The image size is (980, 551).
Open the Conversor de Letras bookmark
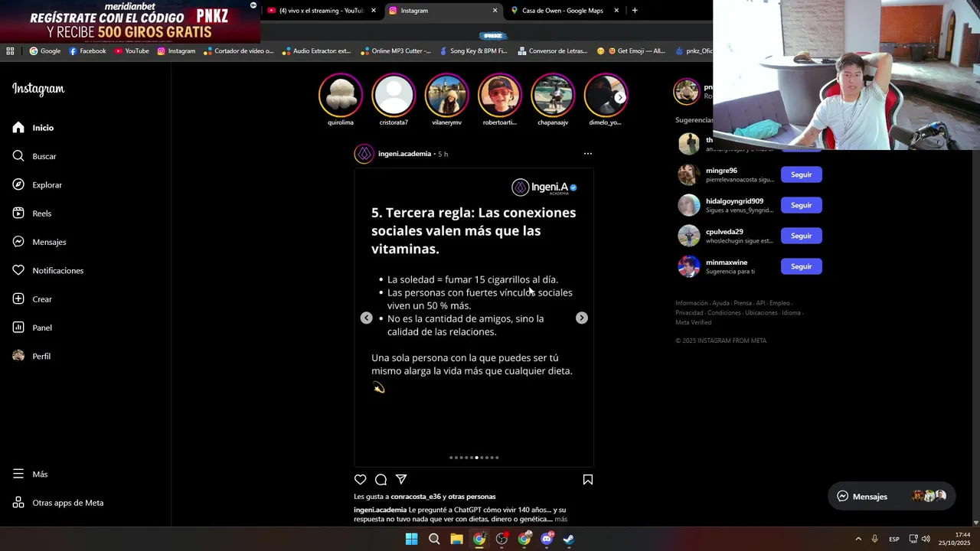(552, 51)
